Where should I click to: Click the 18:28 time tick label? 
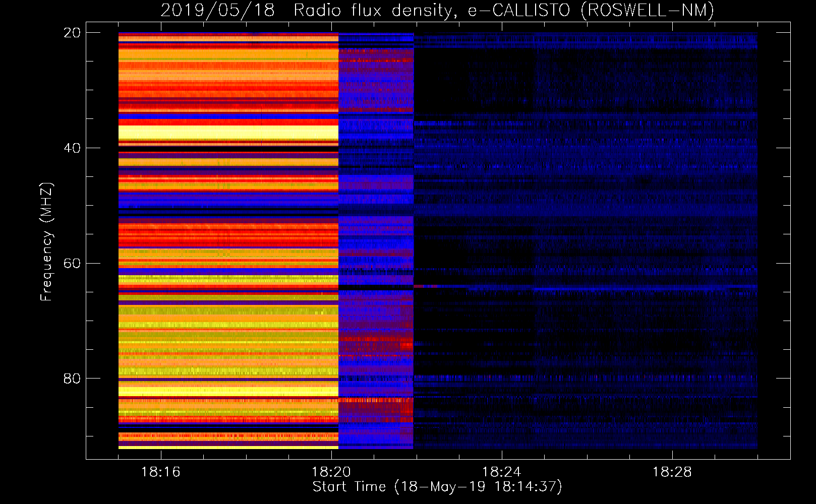(672, 472)
